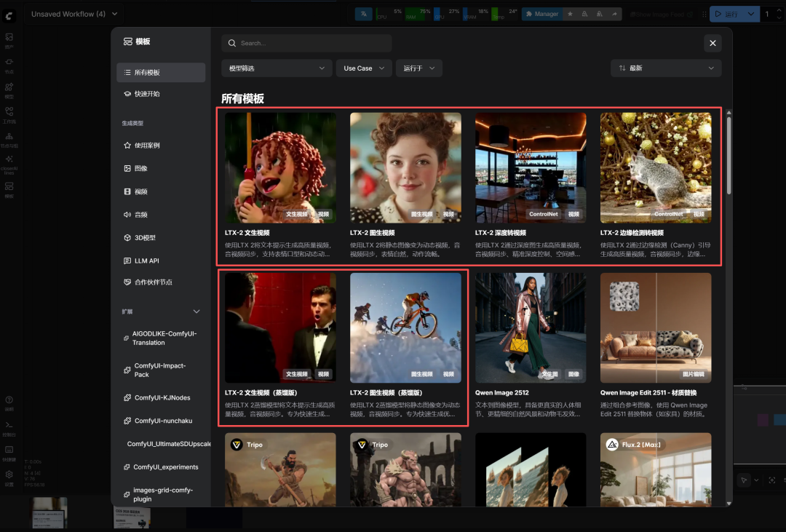Open the Console (控制台) sidebar icon

coord(9,428)
